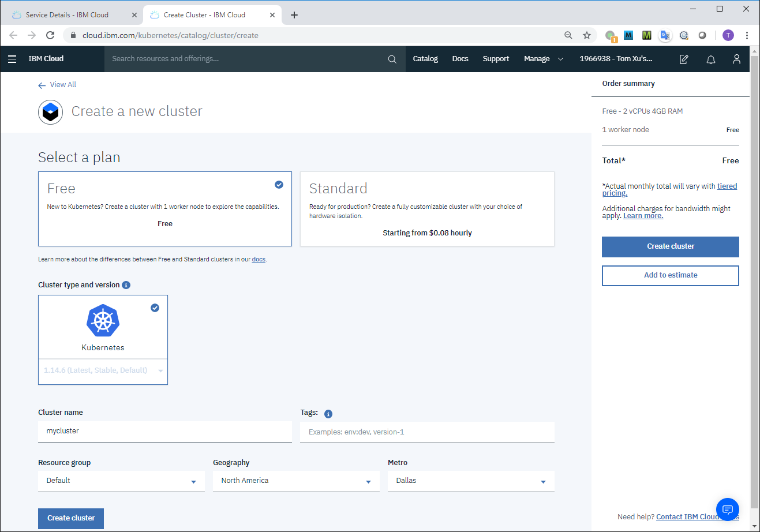Click the Google Translate extension icon

pyautogui.click(x=665, y=35)
